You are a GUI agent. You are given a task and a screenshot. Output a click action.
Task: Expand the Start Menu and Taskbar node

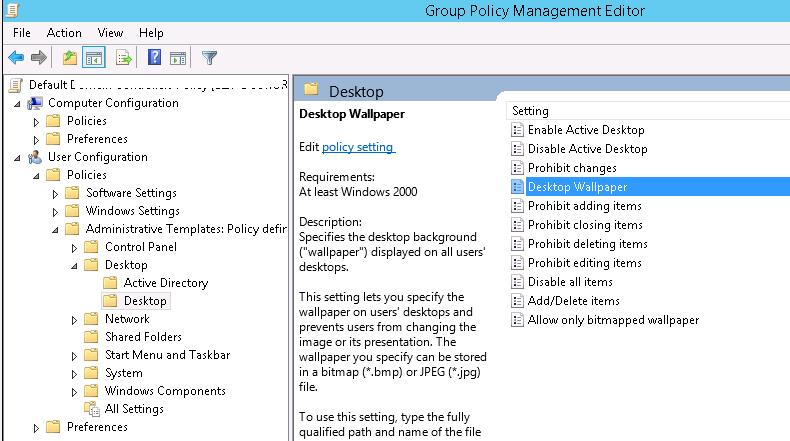(x=74, y=355)
